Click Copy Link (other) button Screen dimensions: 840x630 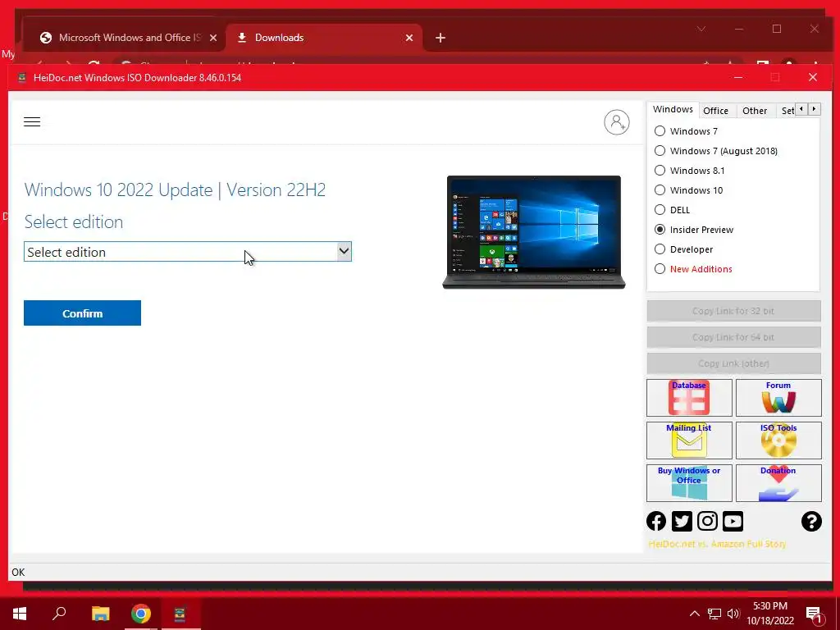click(733, 363)
